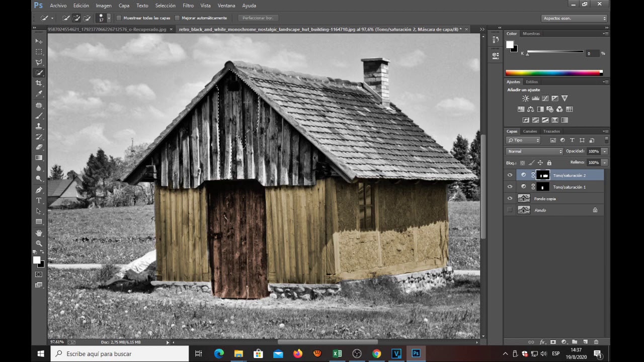
Task: Switch to the Estilos tab
Action: coord(532,82)
